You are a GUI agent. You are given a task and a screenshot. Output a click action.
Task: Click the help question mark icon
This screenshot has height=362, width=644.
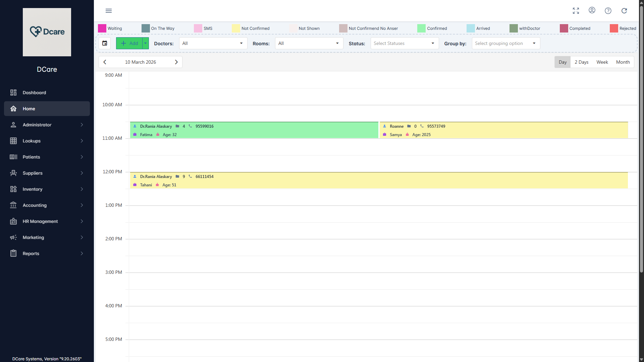[608, 10]
